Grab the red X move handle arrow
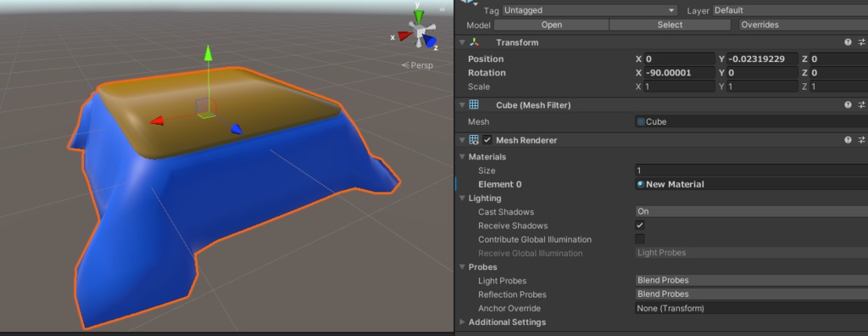 (157, 120)
